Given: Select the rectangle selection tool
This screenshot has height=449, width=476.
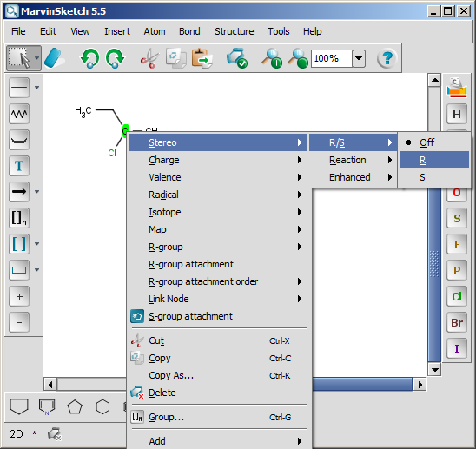Looking at the screenshot, I should [x=19, y=57].
